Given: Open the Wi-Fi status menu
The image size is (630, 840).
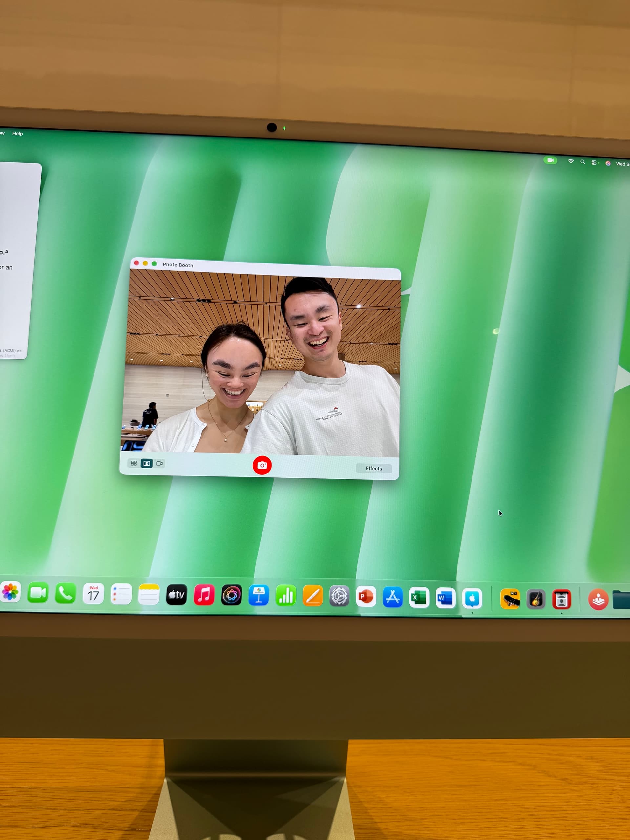Looking at the screenshot, I should 570,161.
